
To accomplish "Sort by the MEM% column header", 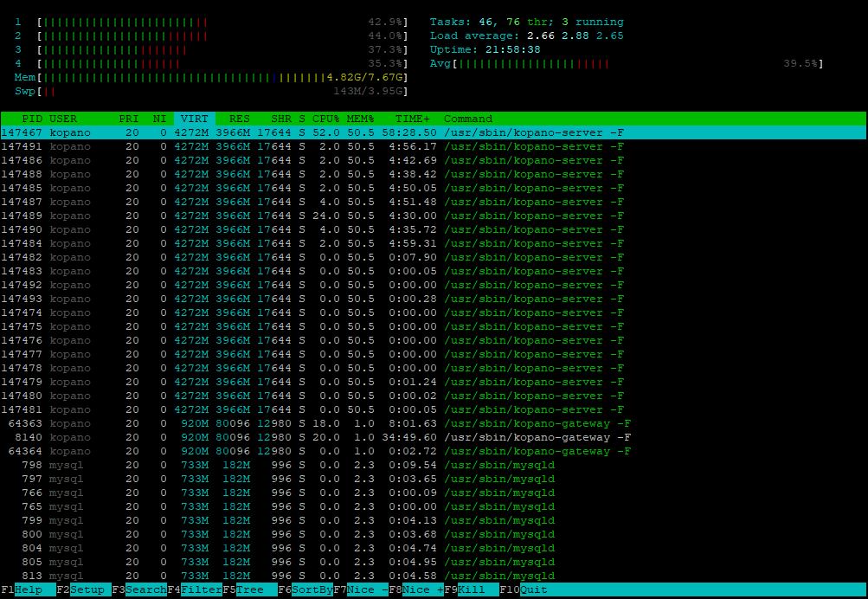I will [x=360, y=119].
